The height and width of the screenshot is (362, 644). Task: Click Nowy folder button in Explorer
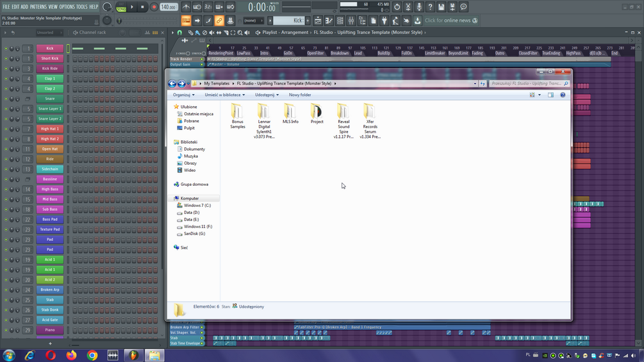(300, 95)
